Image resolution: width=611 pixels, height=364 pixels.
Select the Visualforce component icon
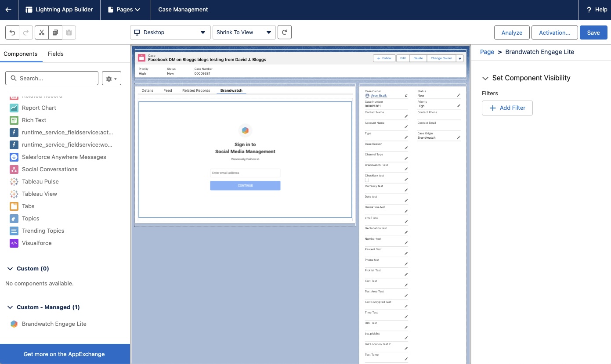point(14,243)
